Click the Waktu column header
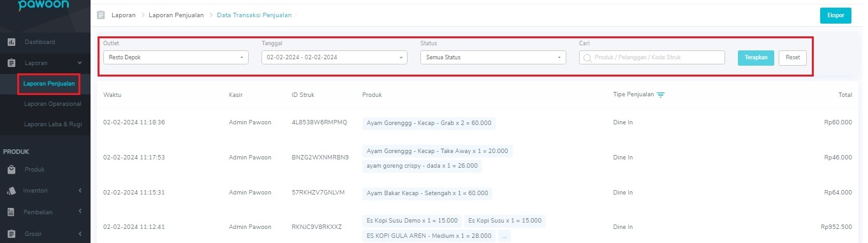 pos(112,95)
